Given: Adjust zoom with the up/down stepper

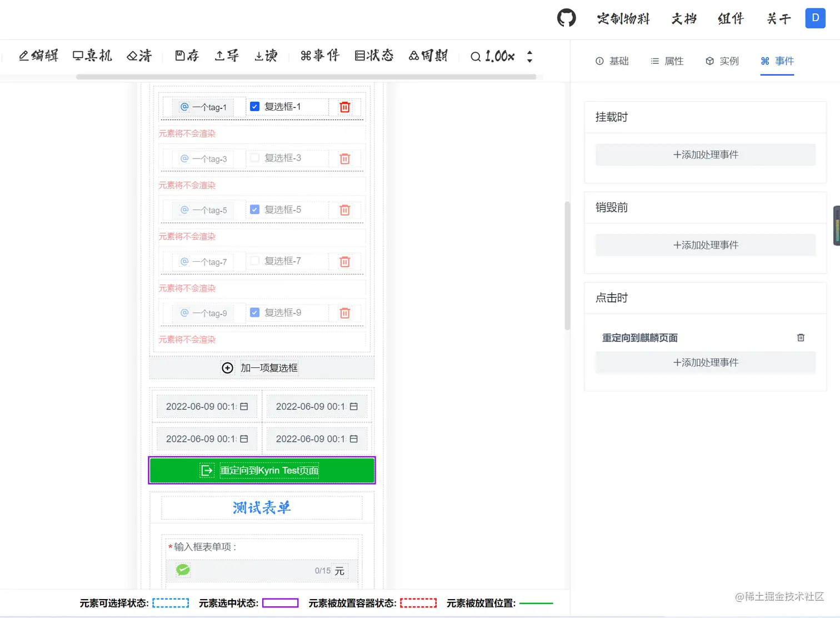Looking at the screenshot, I should coord(529,56).
